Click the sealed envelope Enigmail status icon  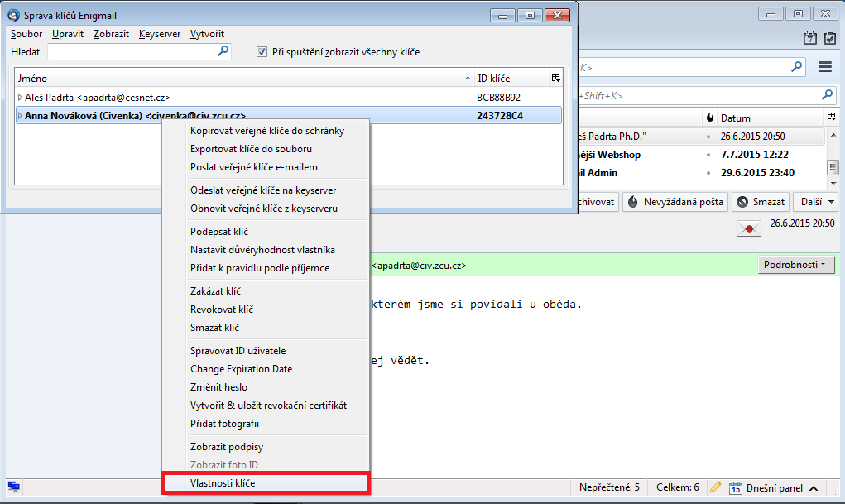click(748, 228)
